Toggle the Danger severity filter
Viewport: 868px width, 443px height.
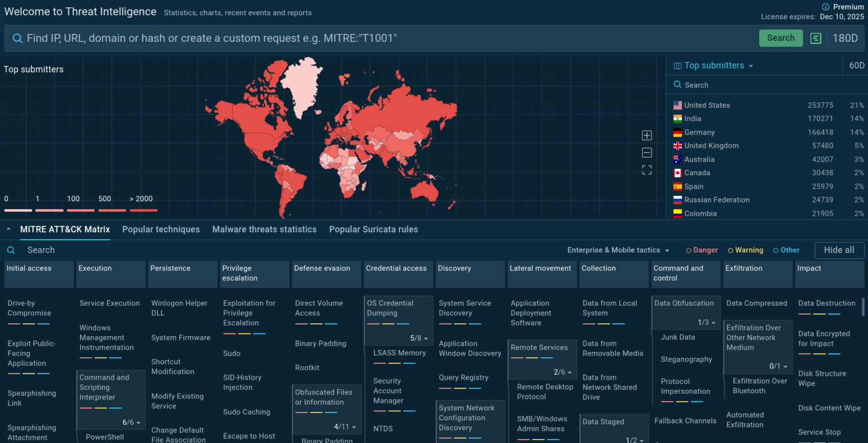coord(701,250)
